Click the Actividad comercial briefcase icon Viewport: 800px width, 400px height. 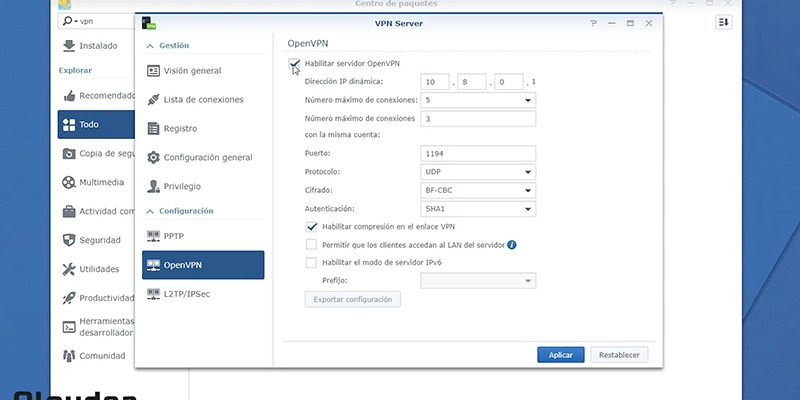point(69,211)
